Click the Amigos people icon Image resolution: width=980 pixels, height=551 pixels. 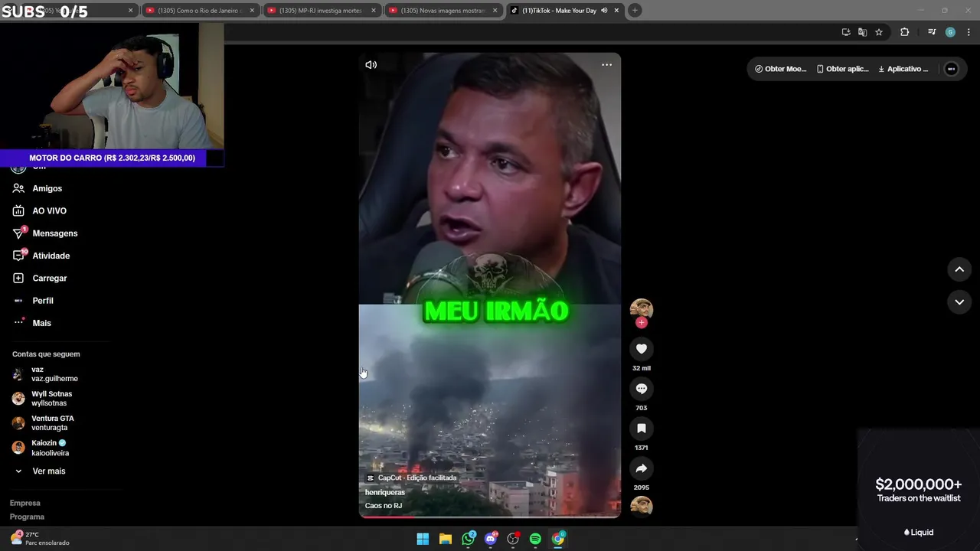click(18, 188)
